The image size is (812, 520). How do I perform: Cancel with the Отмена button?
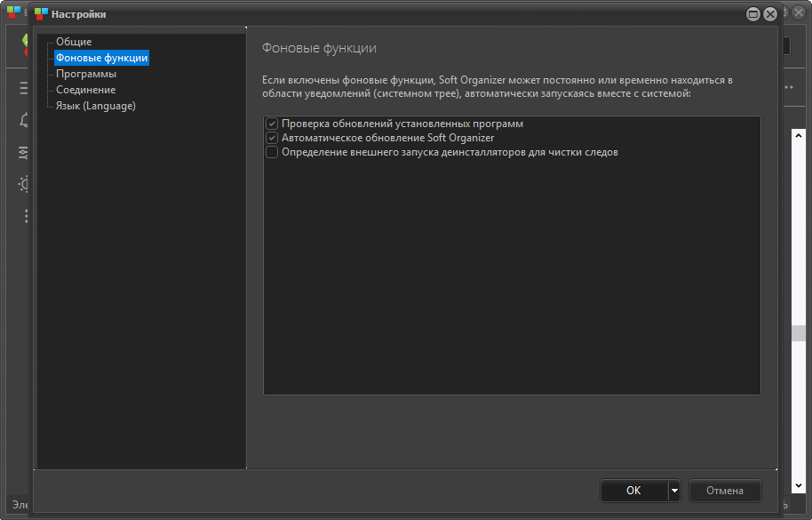pyautogui.click(x=724, y=491)
